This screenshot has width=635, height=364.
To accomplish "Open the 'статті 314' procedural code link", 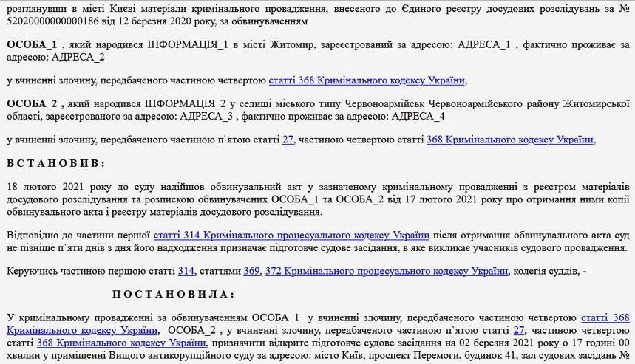I will coord(291,235).
